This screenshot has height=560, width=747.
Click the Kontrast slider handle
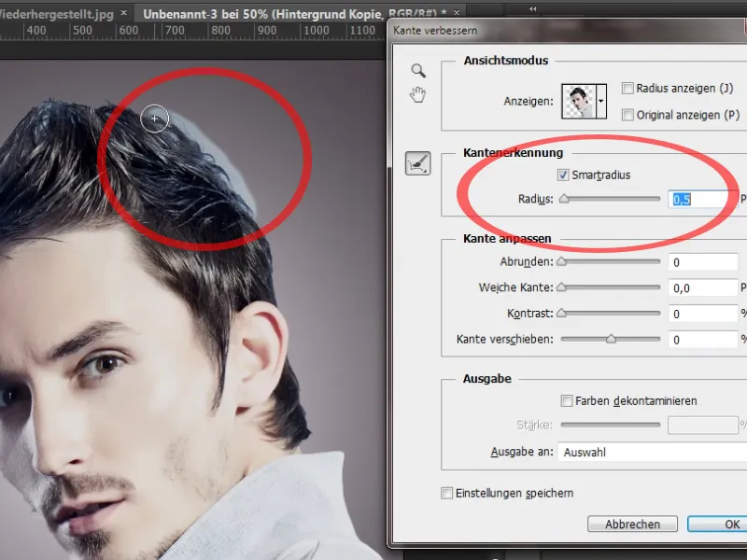[562, 313]
